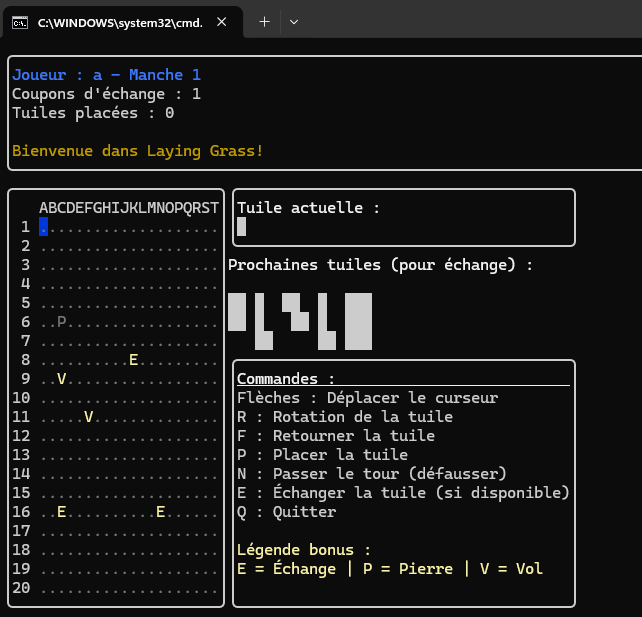Click the 'P : Placer la tuile' command
The width and height of the screenshot is (642, 617).
[322, 455]
